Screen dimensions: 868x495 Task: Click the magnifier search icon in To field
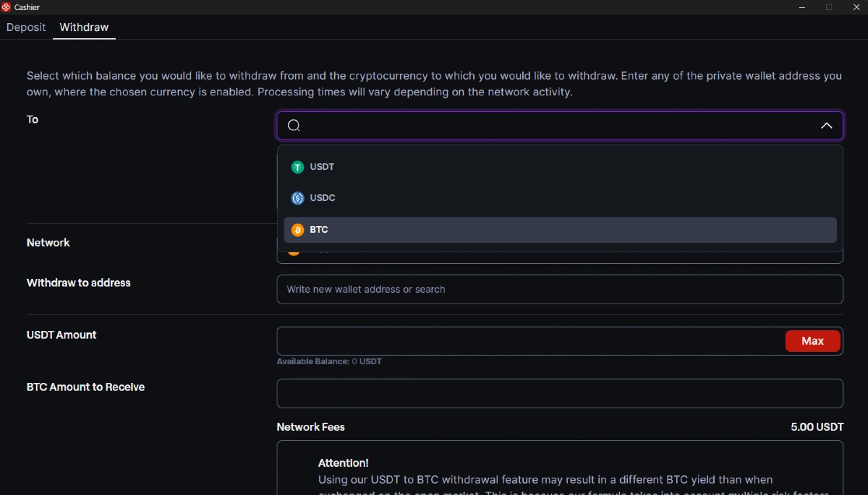294,126
